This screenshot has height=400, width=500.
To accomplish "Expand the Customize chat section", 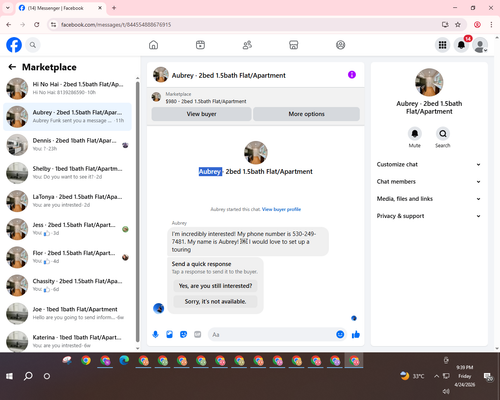I will (429, 164).
